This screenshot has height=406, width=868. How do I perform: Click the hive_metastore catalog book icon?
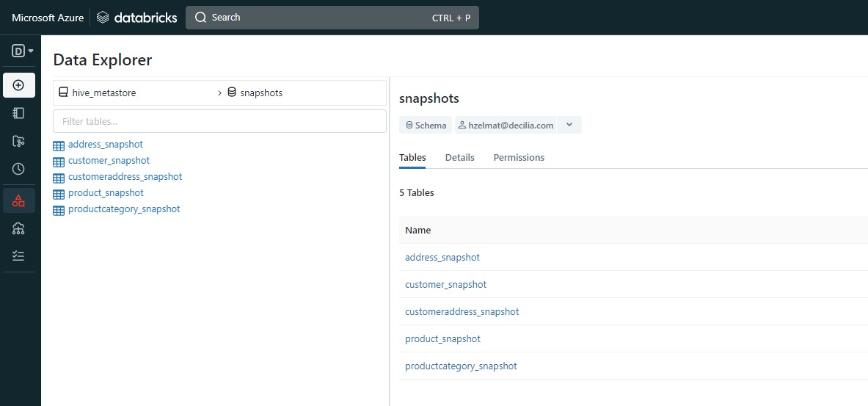[x=63, y=93]
